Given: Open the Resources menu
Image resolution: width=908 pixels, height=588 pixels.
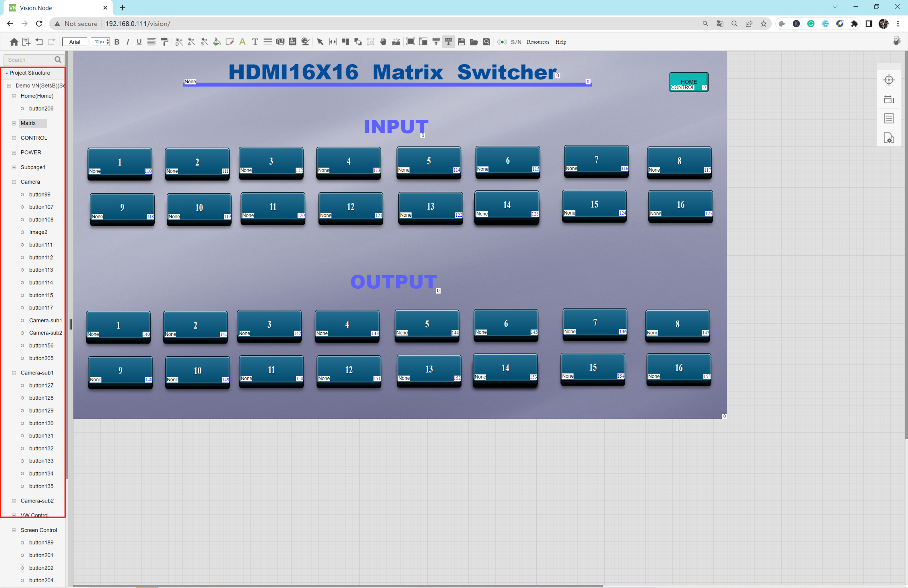Looking at the screenshot, I should click(x=538, y=42).
